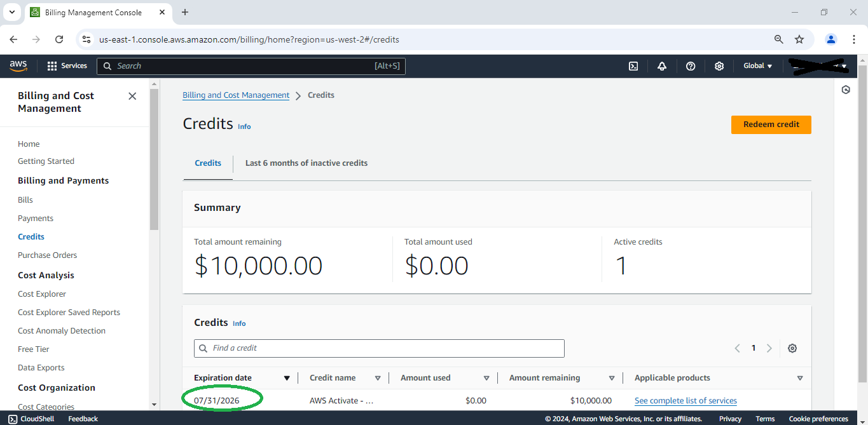Open the Feedback link in footer
Screen dimensions: 868x425
pos(83,419)
